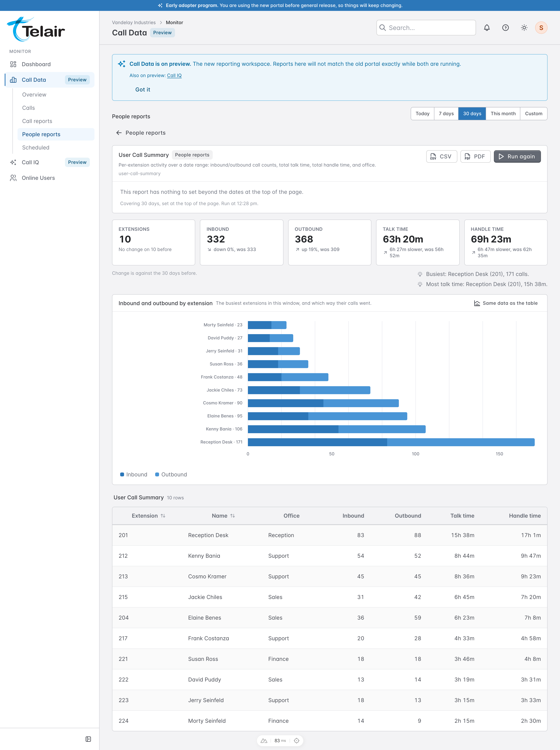Click the Talk time column header

point(462,516)
